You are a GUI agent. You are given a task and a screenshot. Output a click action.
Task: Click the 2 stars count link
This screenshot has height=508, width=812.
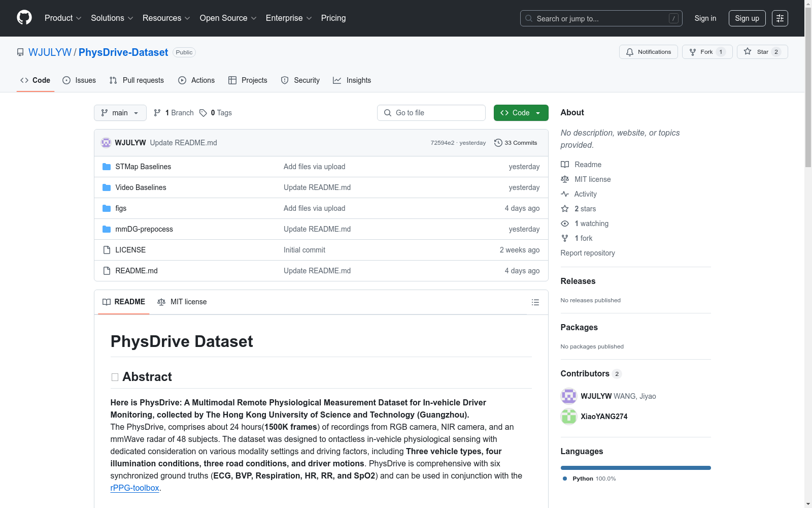585,209
